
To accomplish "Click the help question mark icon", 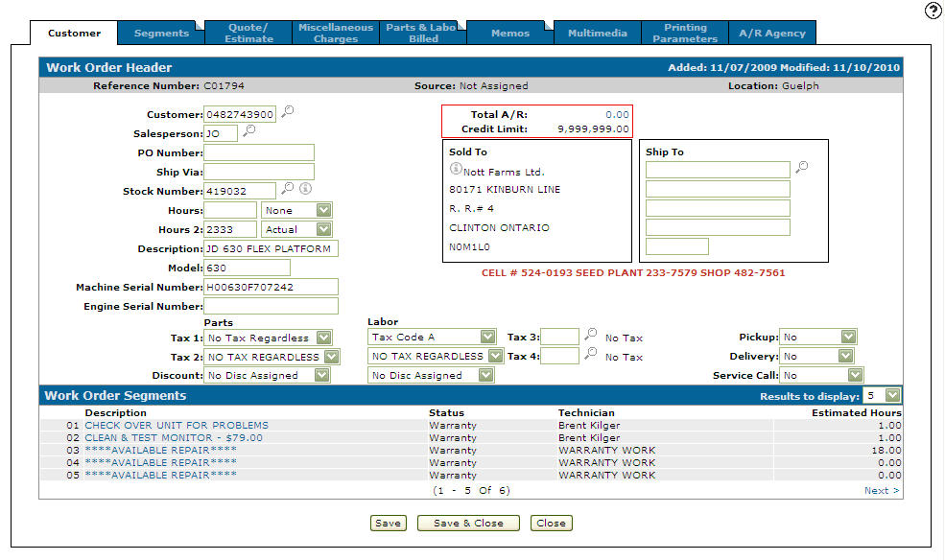I will [933, 11].
